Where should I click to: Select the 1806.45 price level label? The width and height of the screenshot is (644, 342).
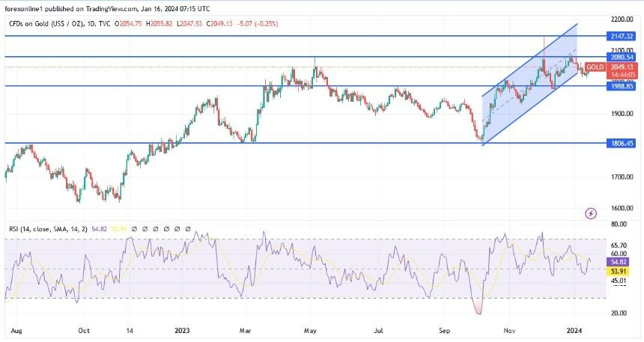pyautogui.click(x=622, y=143)
